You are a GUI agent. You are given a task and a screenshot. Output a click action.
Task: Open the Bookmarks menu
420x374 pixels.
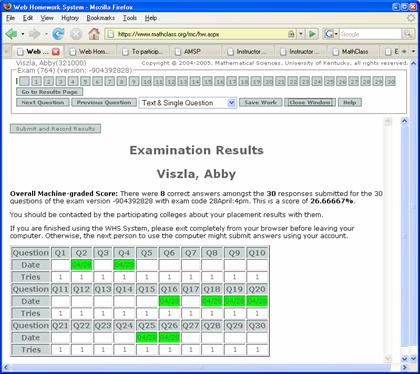(100, 18)
